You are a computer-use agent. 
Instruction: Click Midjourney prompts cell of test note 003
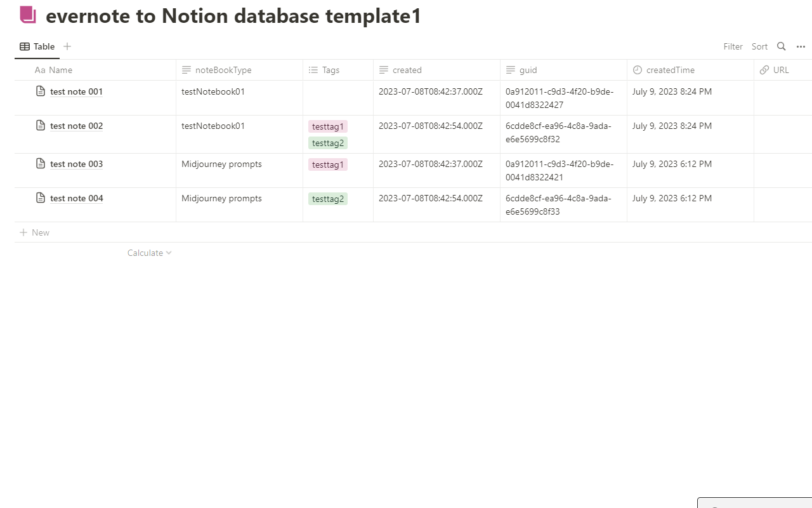pyautogui.click(x=240, y=170)
